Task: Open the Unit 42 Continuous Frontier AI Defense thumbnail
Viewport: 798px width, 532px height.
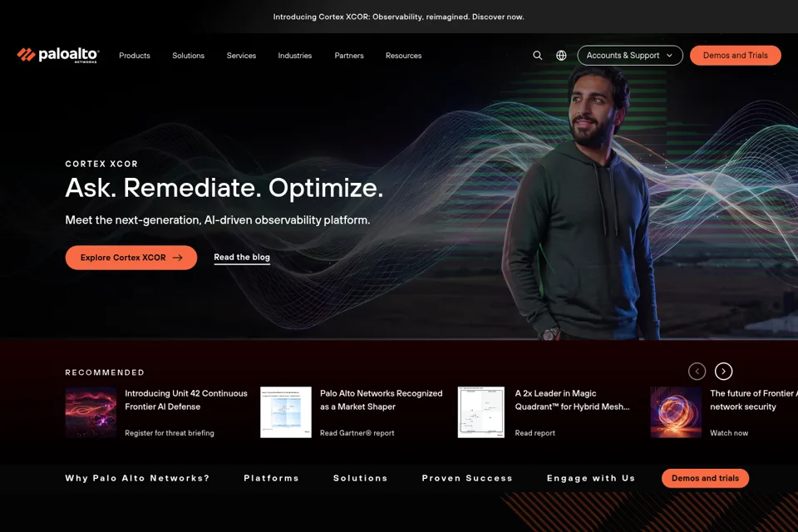Action: [x=91, y=412]
